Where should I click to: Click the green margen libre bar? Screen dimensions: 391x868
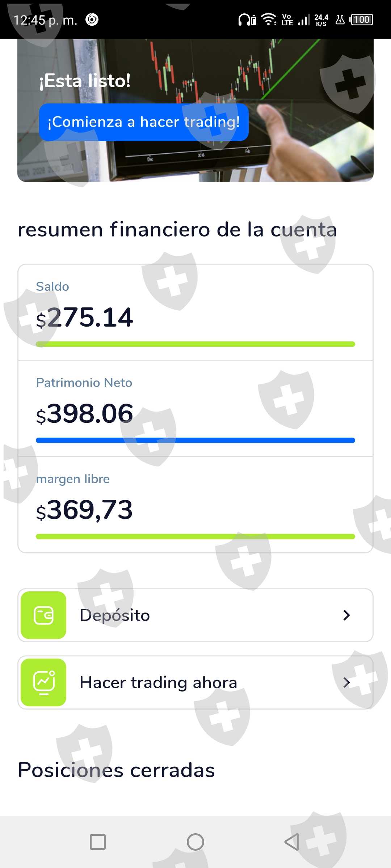tap(195, 536)
